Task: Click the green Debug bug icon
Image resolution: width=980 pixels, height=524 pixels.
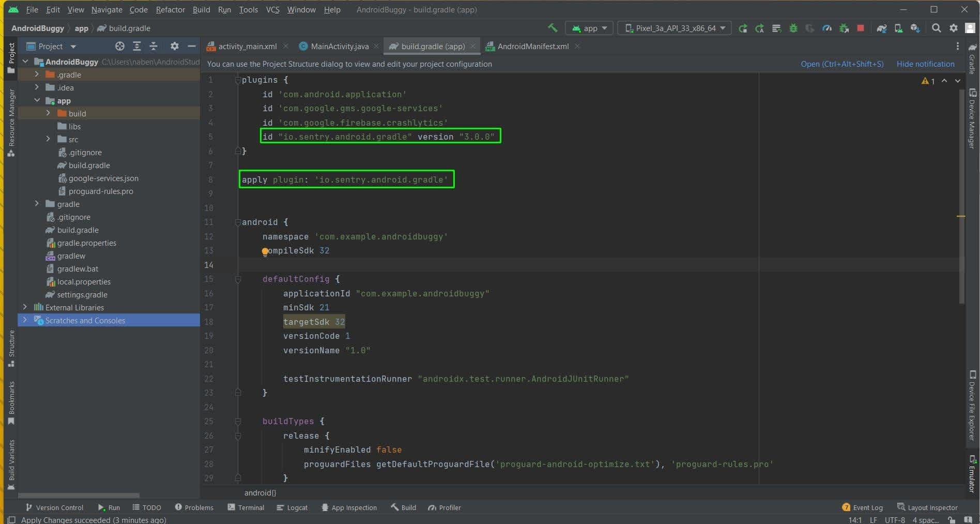Action: (793, 28)
